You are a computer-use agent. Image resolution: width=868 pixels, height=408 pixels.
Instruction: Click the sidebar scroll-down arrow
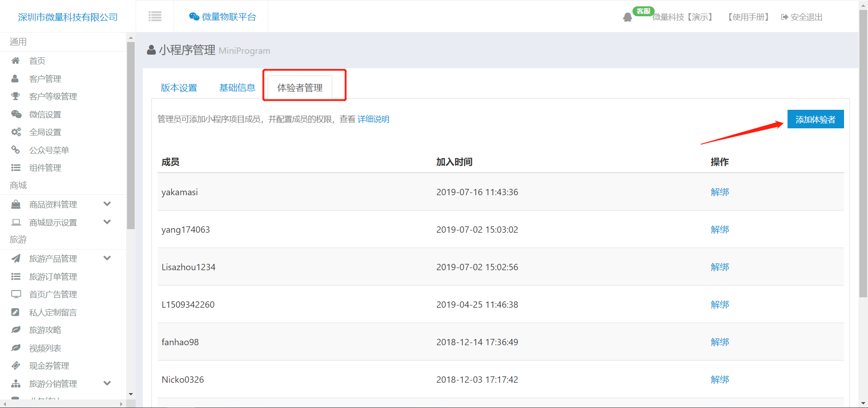pos(131,394)
